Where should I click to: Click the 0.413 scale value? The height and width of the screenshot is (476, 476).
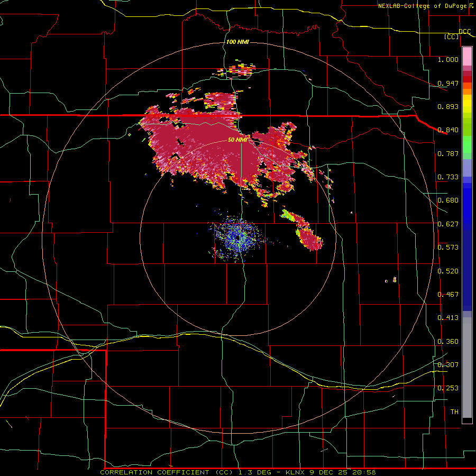pos(448,318)
